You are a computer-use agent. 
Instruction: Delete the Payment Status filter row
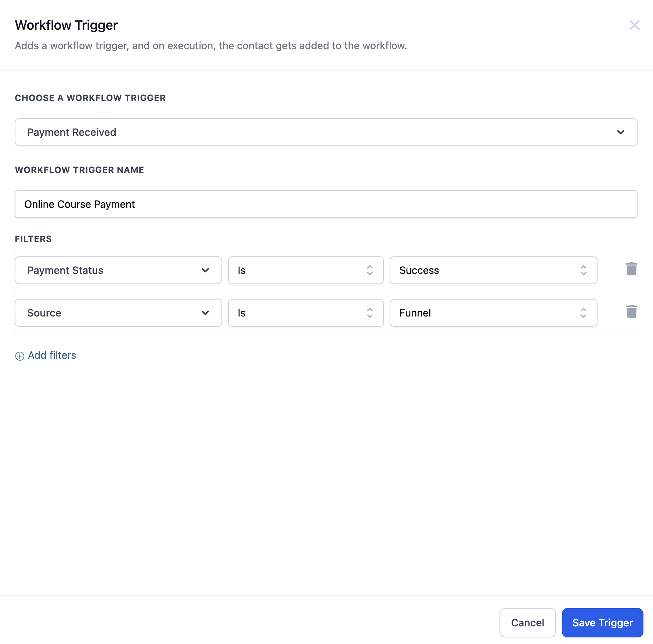(x=631, y=269)
